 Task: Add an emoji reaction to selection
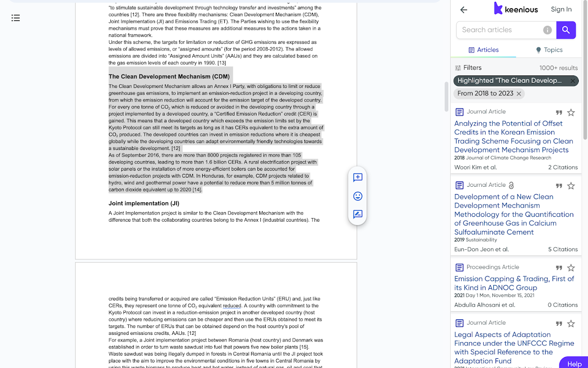[358, 196]
